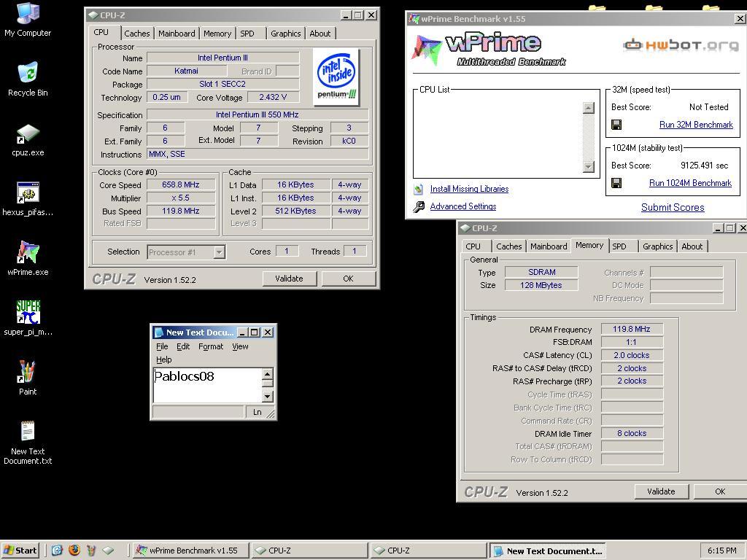Screen dimensions: 747x560
Task: Click the Intel Inside Pentium III logo
Action: (336, 77)
